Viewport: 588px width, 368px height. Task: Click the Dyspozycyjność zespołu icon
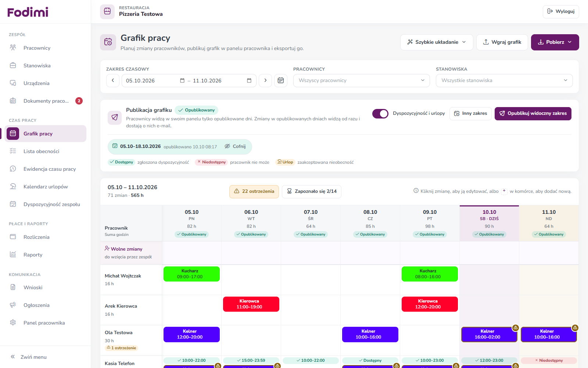13,204
